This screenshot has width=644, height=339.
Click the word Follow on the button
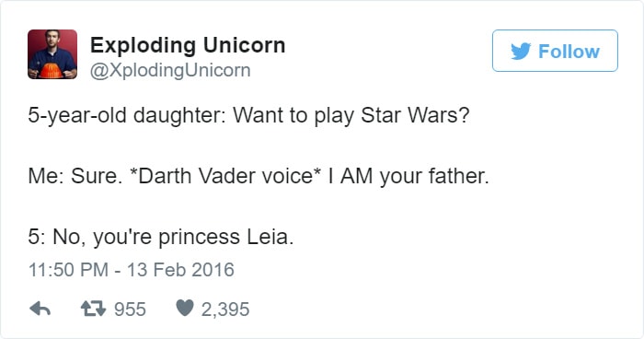coord(569,52)
